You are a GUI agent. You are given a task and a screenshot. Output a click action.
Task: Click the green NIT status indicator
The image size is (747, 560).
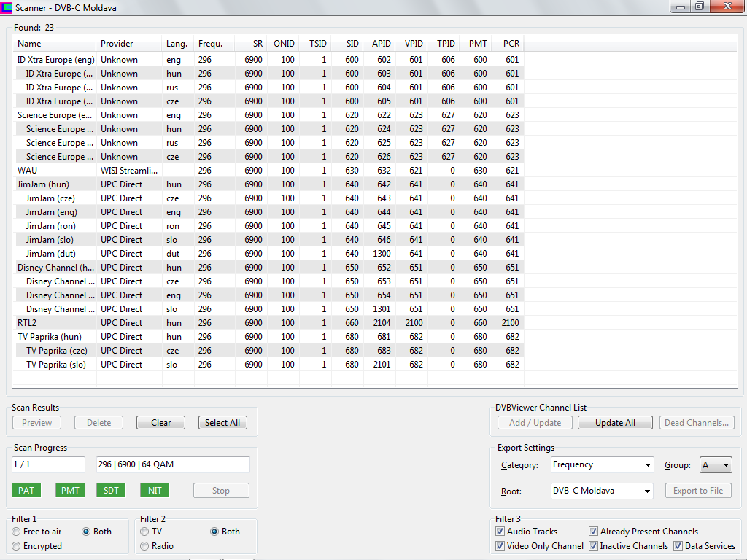click(x=155, y=491)
